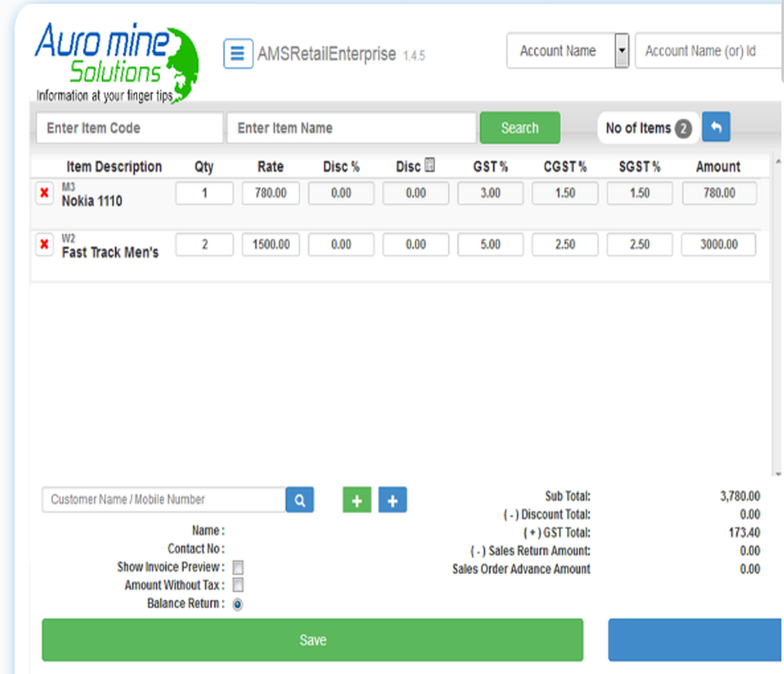Click the item code W2 label
The image size is (784, 674).
[68, 238]
